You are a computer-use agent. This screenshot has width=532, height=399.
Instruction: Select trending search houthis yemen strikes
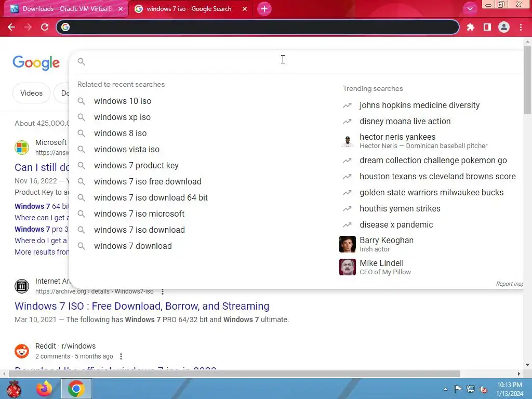(x=400, y=209)
